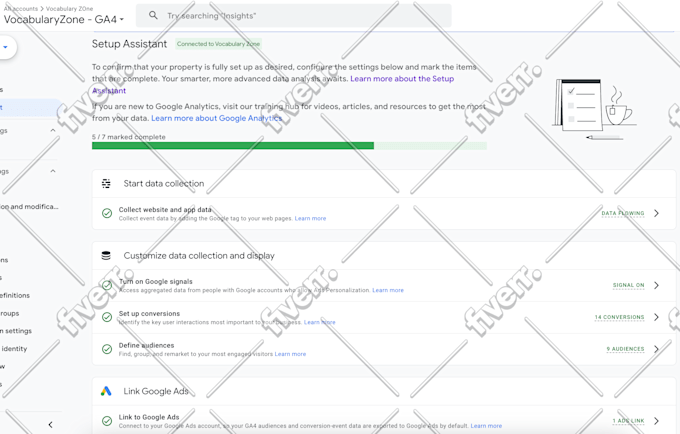The image size is (680, 434).
Task: Toggle the Turn on Google signals checkmark
Action: [107, 285]
